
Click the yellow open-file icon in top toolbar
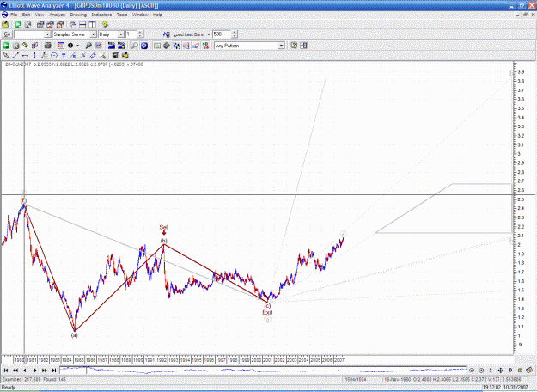pos(5,24)
